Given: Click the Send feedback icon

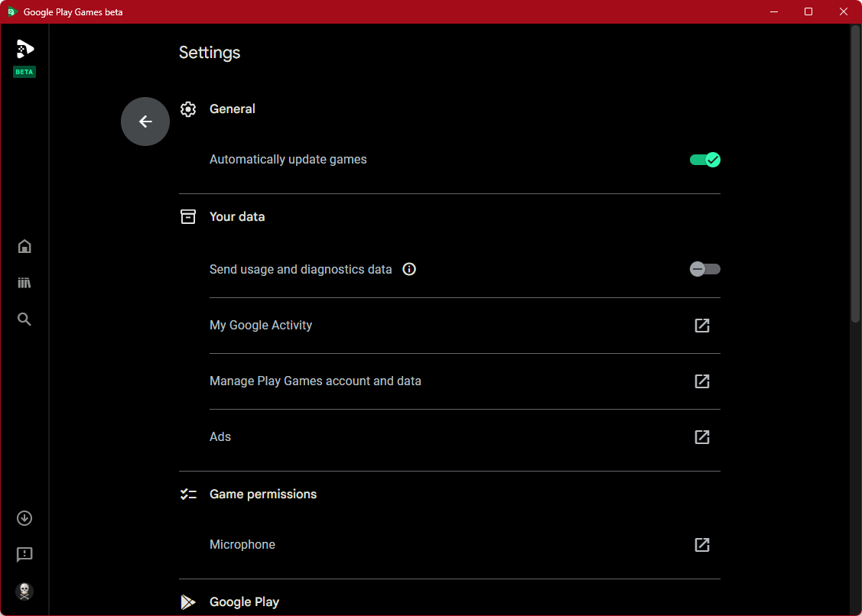Looking at the screenshot, I should 24,554.
